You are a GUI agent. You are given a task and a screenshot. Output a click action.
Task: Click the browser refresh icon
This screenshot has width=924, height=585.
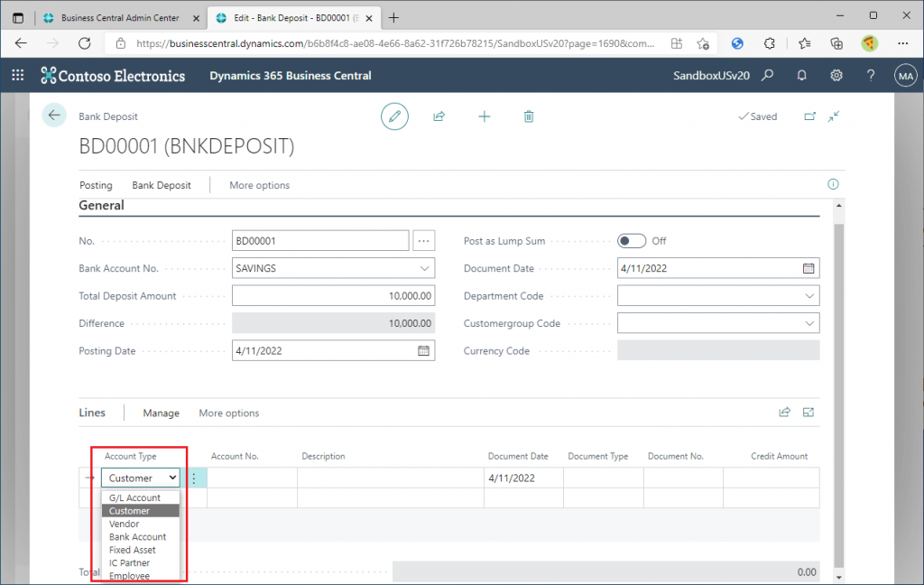click(85, 43)
